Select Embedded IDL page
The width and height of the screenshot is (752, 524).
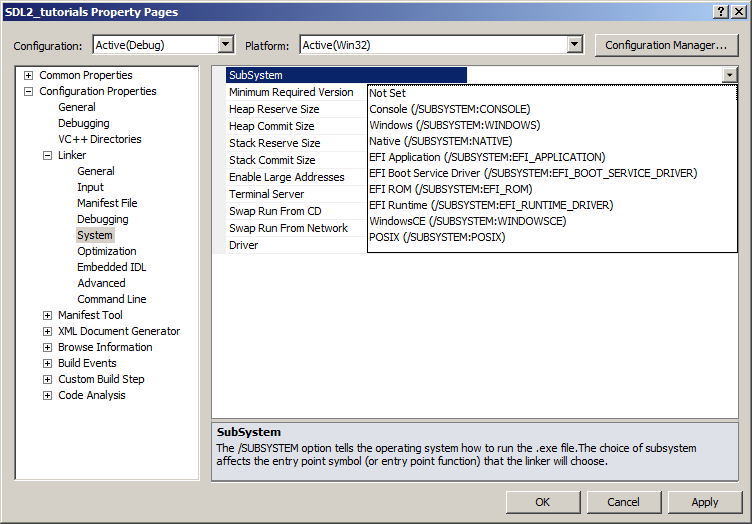(112, 267)
